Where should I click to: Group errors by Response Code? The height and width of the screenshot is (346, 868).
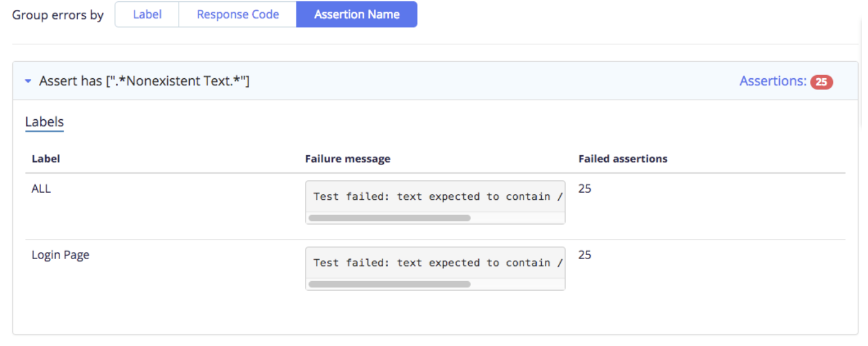click(238, 14)
